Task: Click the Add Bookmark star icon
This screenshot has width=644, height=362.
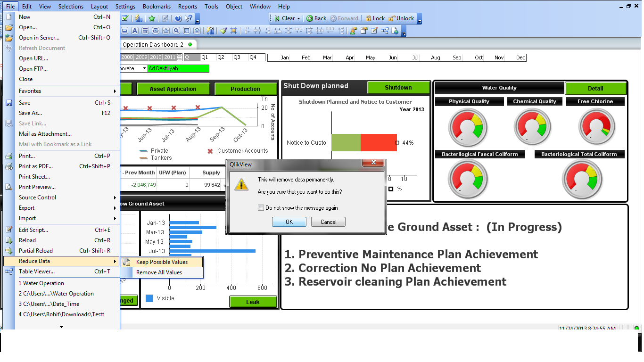Action: tap(152, 18)
